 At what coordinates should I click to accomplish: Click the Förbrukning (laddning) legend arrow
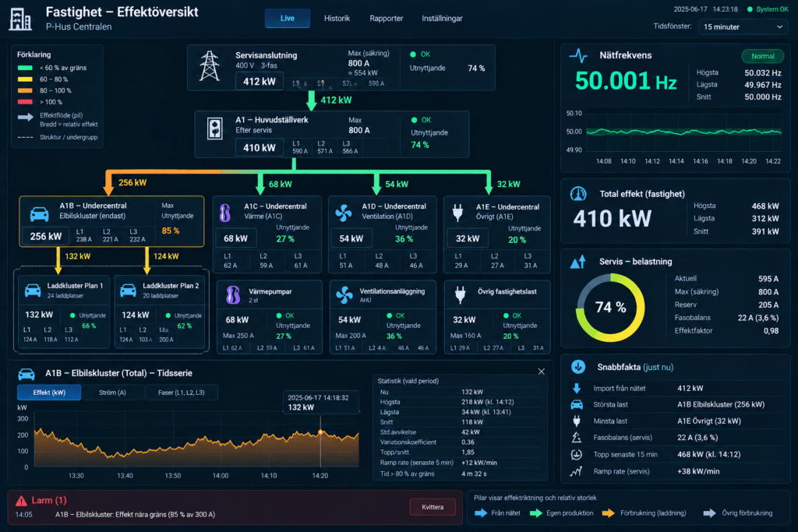(609, 513)
